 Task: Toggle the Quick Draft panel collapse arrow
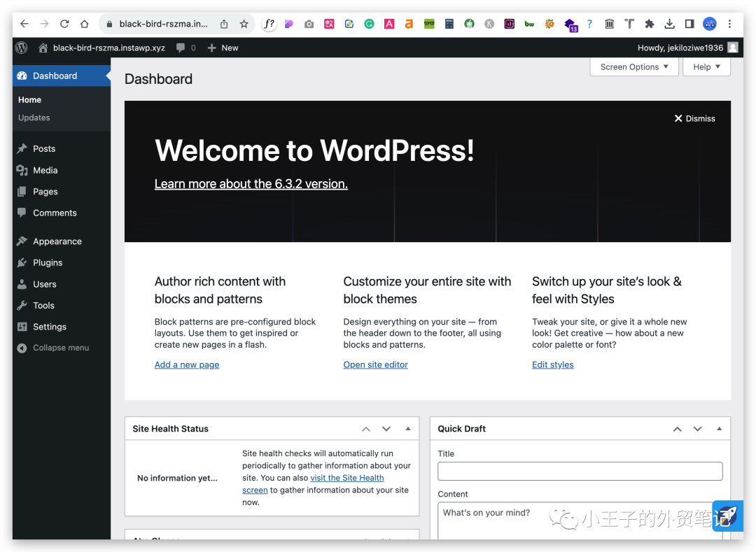[719, 429]
